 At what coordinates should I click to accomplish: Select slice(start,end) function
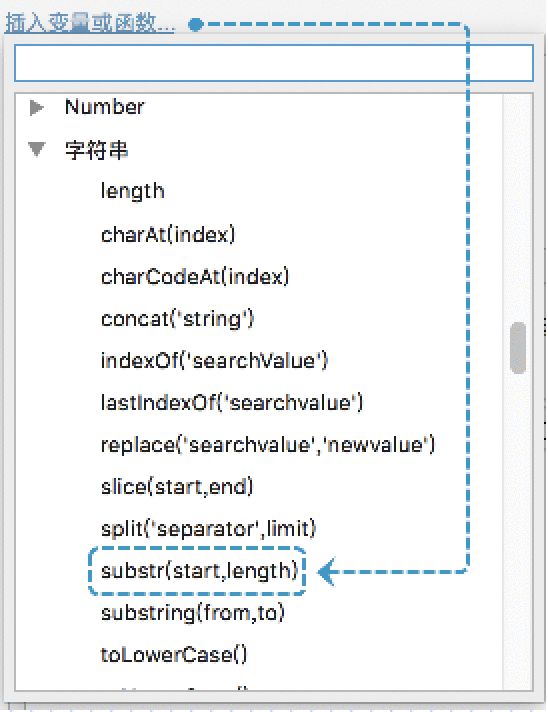coord(177,487)
